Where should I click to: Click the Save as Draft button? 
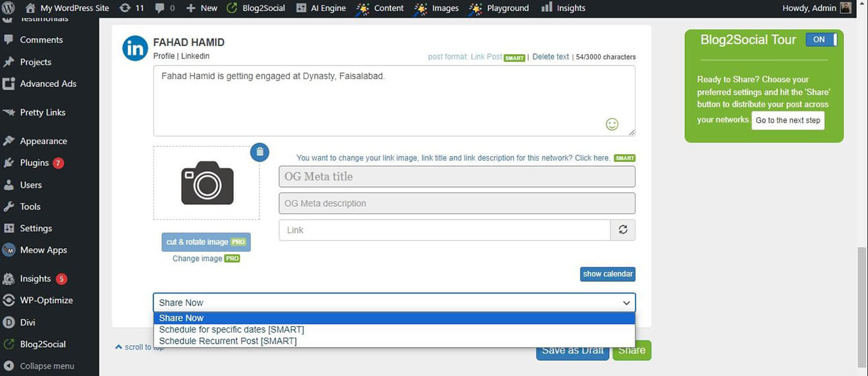pos(572,350)
